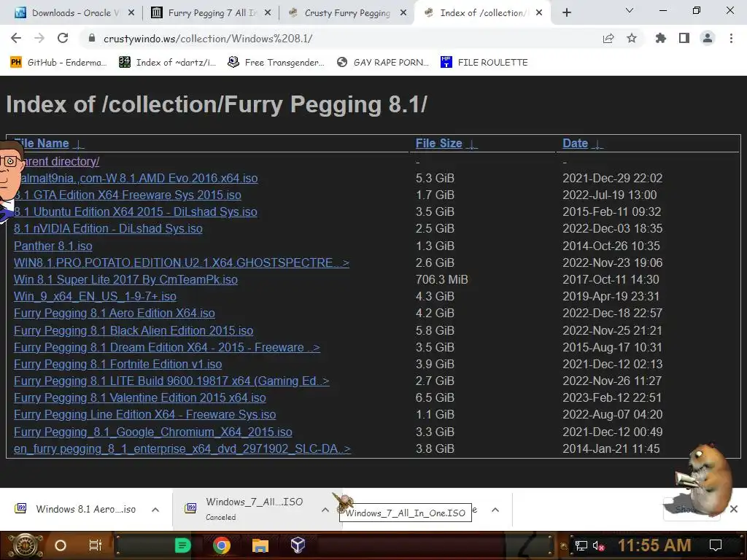Download 8.1 Ubuntu Edition X64 2015 iso
This screenshot has height=560, width=747.
[x=135, y=212]
